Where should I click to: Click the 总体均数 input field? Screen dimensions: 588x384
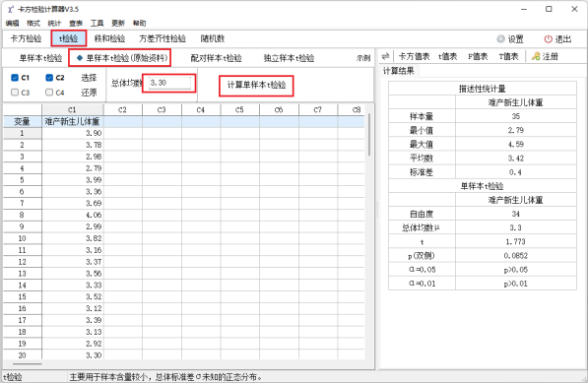tap(169, 83)
